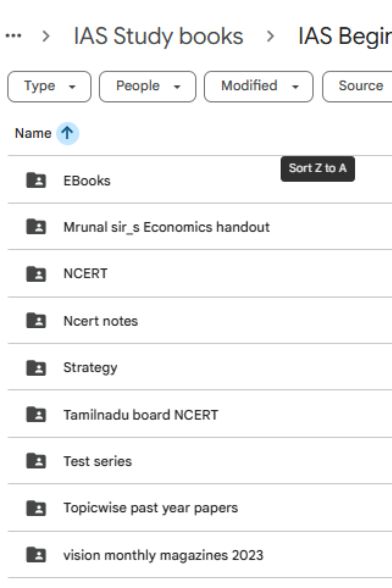Open the Modified filter dropdown
The width and height of the screenshot is (392, 588).
pyautogui.click(x=258, y=86)
